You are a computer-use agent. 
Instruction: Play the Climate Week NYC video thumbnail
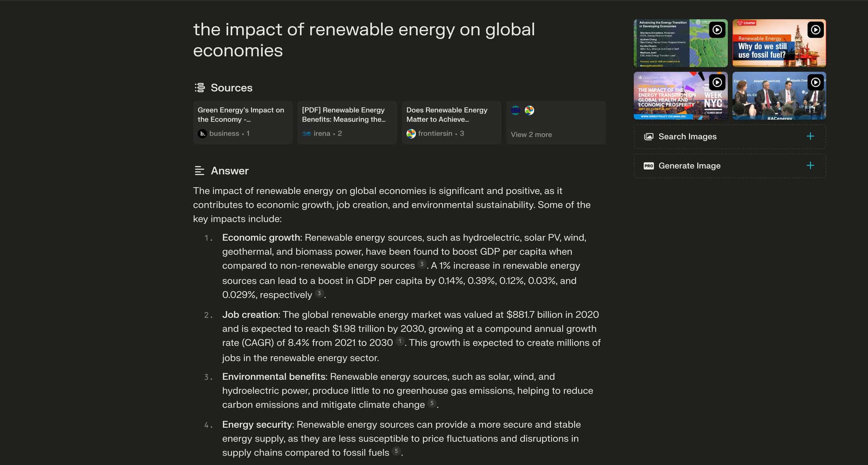pyautogui.click(x=681, y=96)
